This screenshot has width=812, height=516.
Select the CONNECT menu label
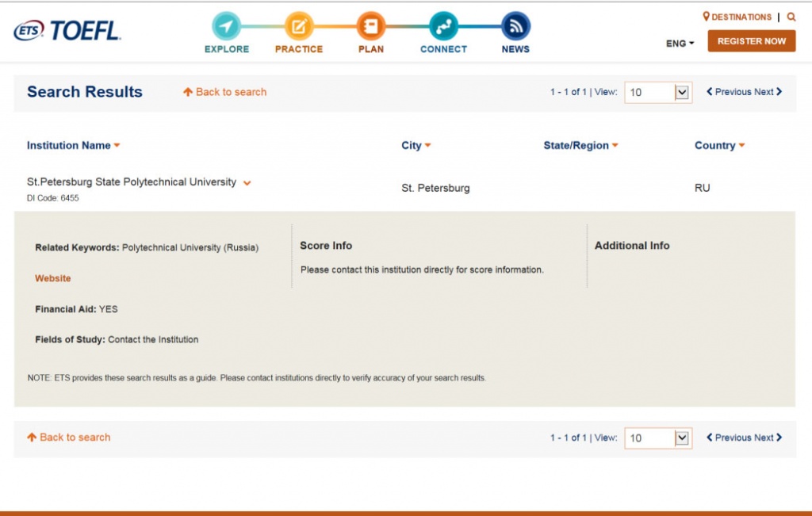[443, 49]
